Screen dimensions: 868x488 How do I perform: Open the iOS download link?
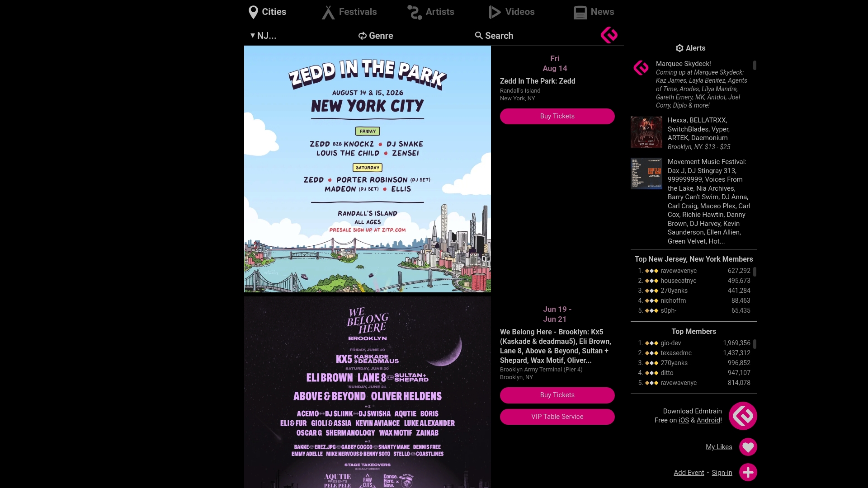tap(684, 420)
